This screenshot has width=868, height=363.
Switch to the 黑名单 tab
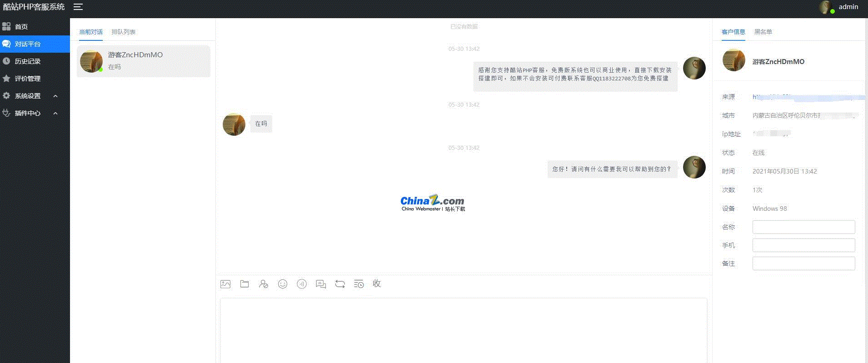coord(763,32)
